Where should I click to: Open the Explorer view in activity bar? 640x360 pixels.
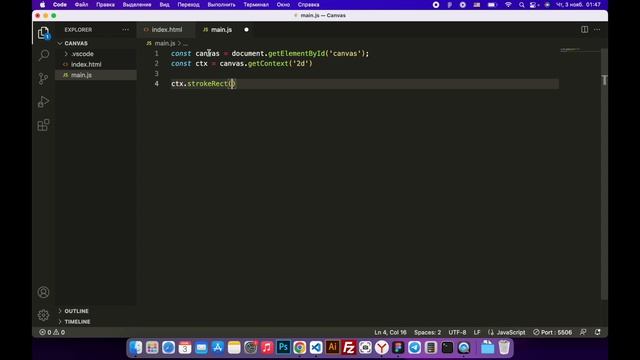pyautogui.click(x=43, y=33)
